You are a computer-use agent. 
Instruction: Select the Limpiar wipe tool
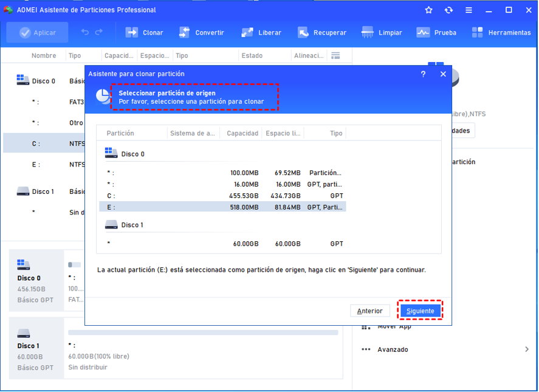click(381, 32)
